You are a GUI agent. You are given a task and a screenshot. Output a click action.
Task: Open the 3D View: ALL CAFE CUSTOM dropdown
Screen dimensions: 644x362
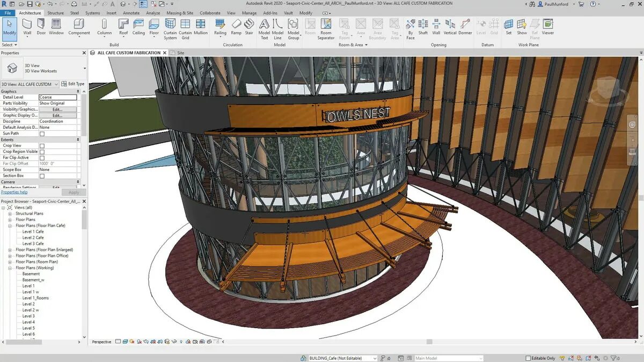[x=30, y=84]
